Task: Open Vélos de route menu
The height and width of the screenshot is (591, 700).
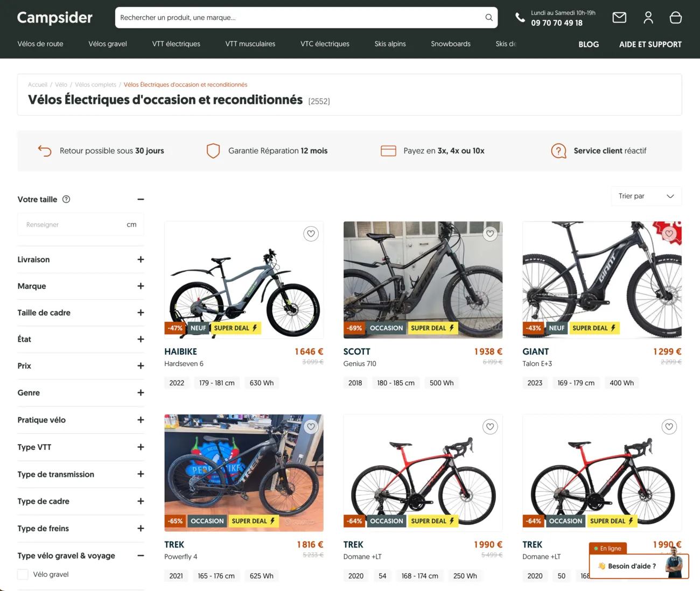Action: [40, 44]
